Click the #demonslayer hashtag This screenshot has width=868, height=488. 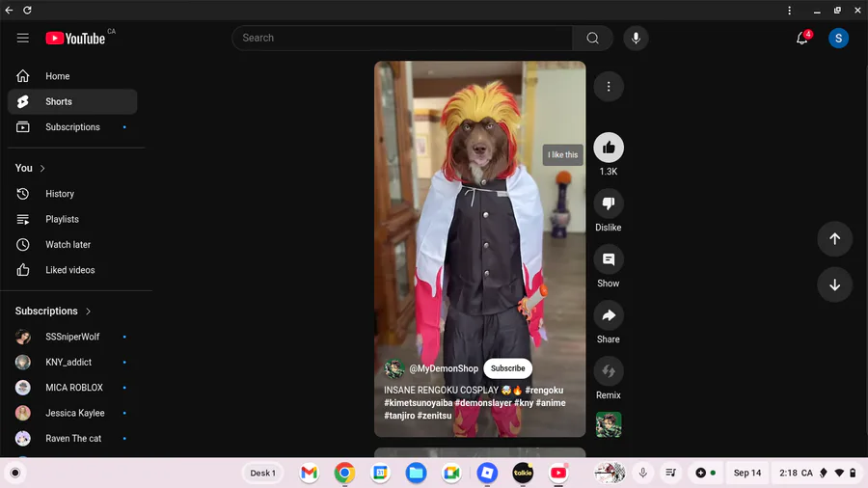[483, 403]
